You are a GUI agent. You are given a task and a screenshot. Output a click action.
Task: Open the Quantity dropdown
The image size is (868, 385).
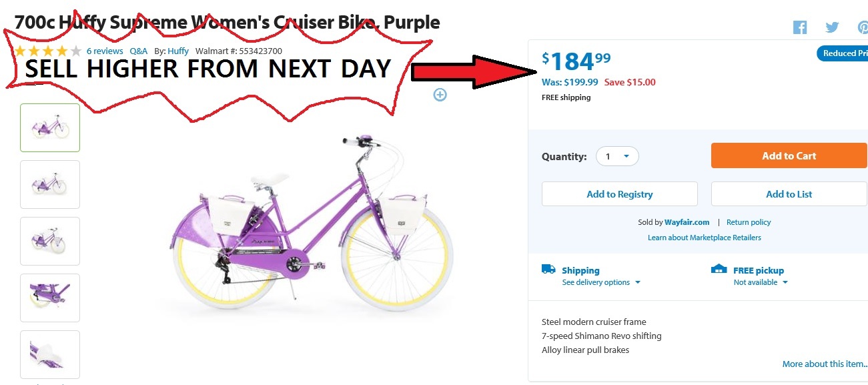(617, 157)
